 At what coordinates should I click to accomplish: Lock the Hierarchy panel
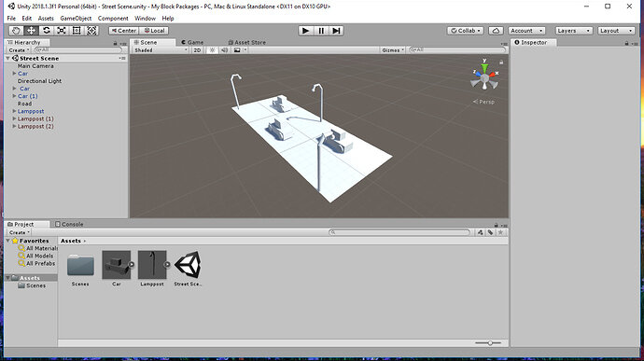point(115,43)
